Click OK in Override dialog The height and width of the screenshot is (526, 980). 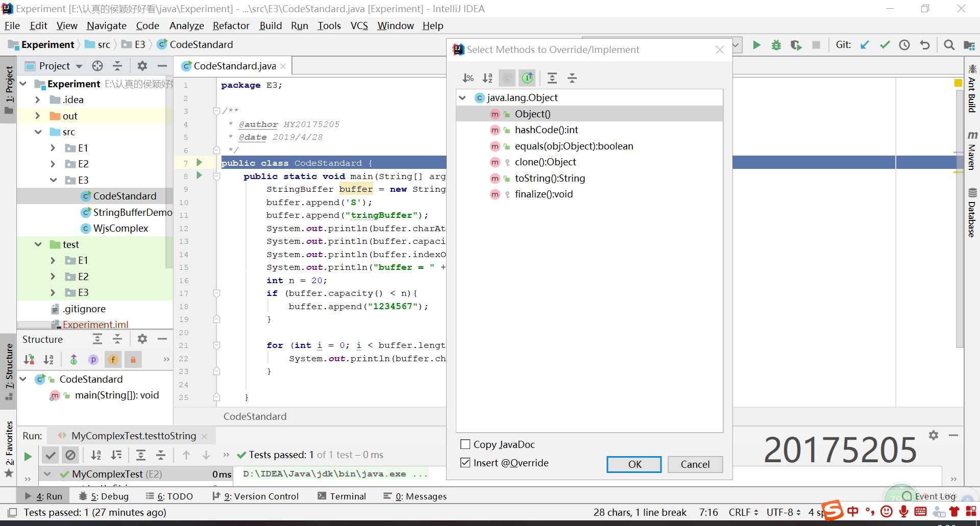click(634, 464)
